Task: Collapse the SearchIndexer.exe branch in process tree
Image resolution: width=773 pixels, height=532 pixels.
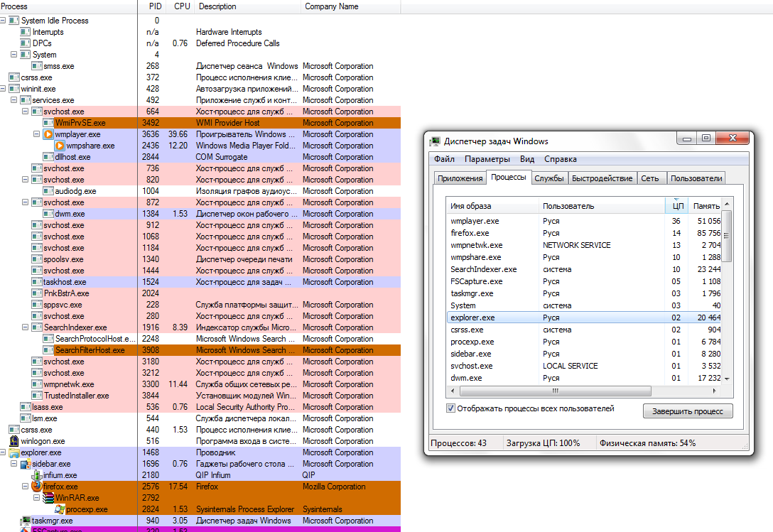Action: pyautogui.click(x=25, y=327)
